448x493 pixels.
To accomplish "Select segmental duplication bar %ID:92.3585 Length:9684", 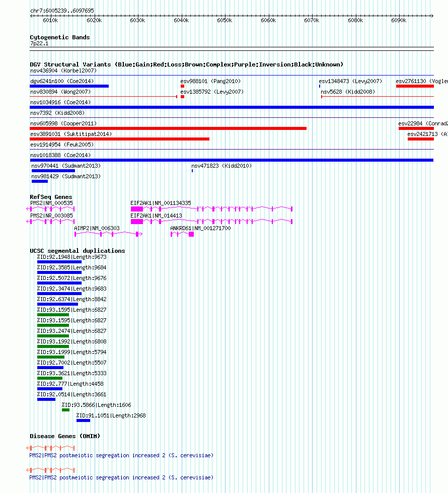I will [59, 272].
